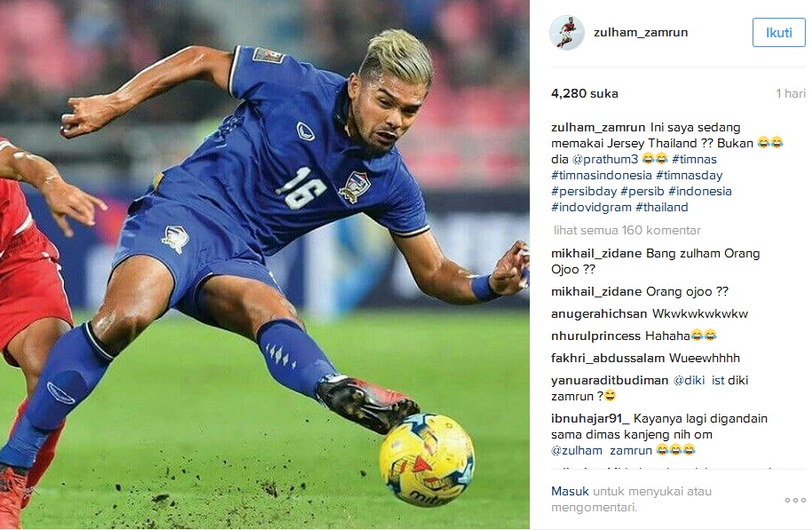Open the #persibday hashtag
The height and width of the screenshot is (530, 812).
(x=584, y=191)
